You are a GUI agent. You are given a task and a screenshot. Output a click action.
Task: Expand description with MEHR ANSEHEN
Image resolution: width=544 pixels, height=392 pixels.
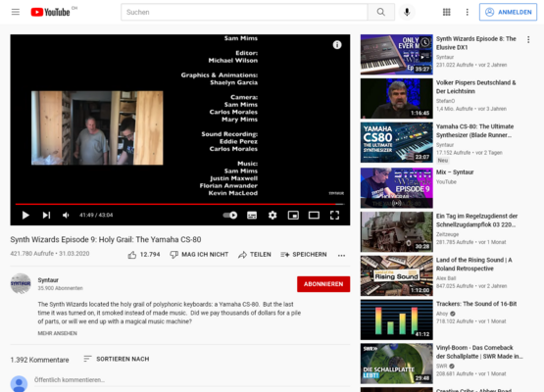pyautogui.click(x=57, y=333)
